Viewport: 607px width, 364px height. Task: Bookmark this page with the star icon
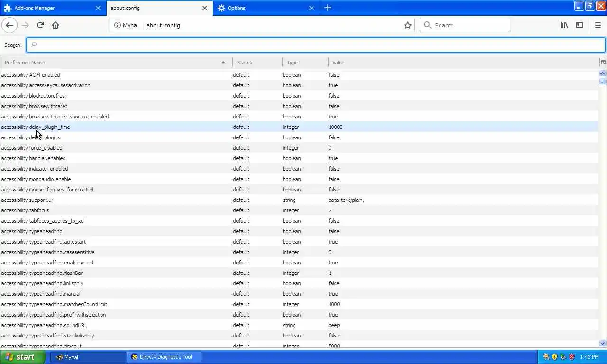click(x=407, y=25)
